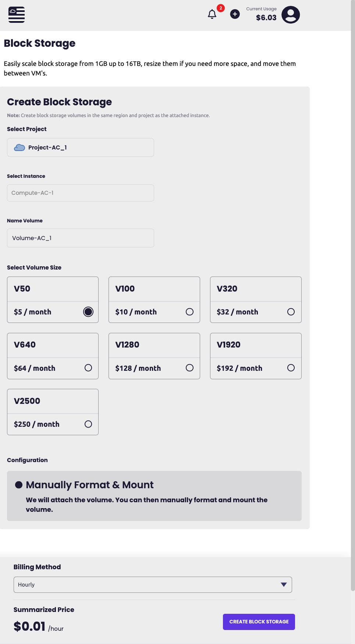The height and width of the screenshot is (644, 355).
Task: Open the Select Instance field Compute-AC-1
Action: (x=80, y=193)
